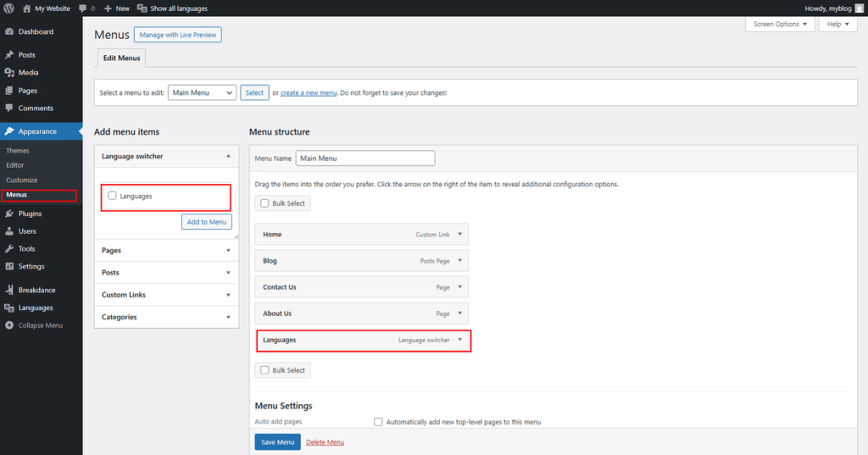Toggle the top Bulk Select checkbox
The width and height of the screenshot is (868, 455).
tap(265, 203)
